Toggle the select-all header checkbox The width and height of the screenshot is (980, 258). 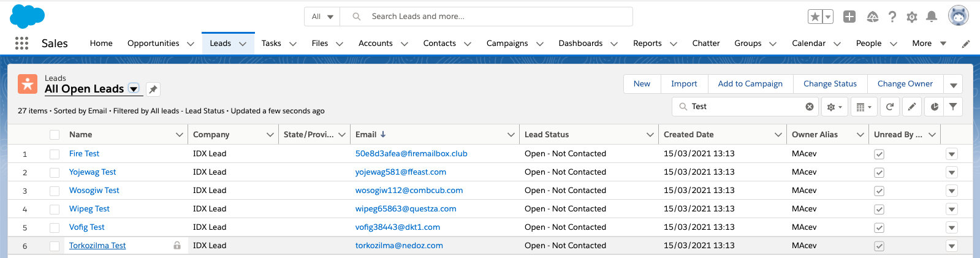coord(55,135)
